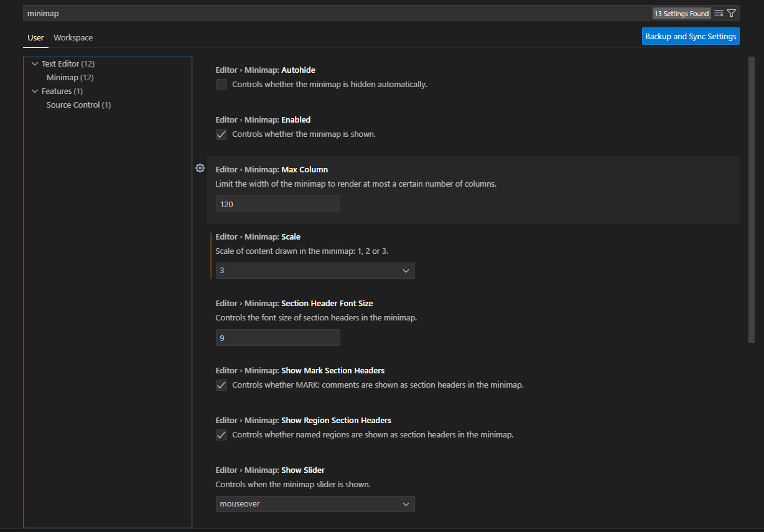
Task: Toggle the Minimap Autohide checkbox
Action: [x=221, y=85]
